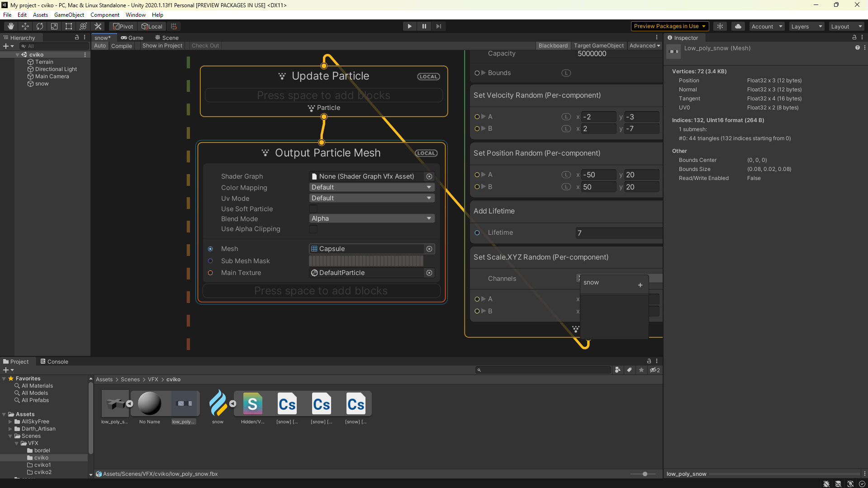Click the Scenes breadcrumb link
Viewport: 868px width, 488px height.
(130, 379)
